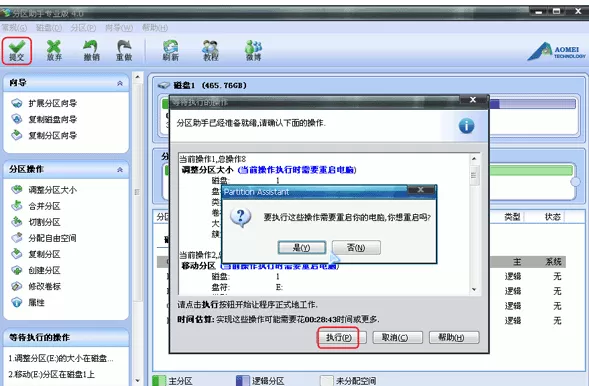Select pending item 2.移动(E:)分区在磁盘1上

pos(51,374)
